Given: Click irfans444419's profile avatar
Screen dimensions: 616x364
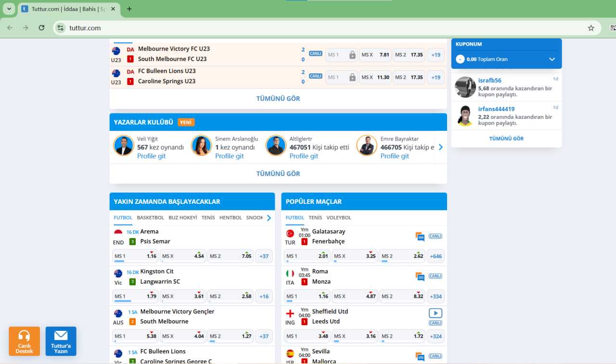Looking at the screenshot, I should [x=465, y=115].
